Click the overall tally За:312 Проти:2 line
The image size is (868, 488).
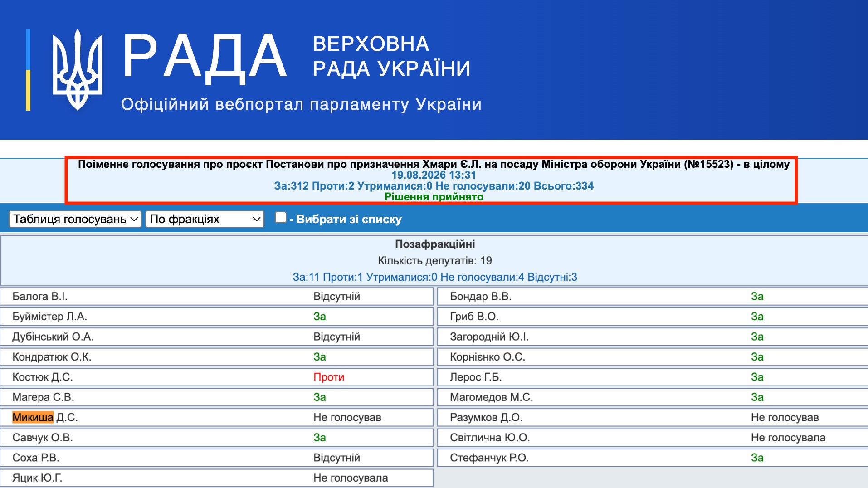pos(434,186)
